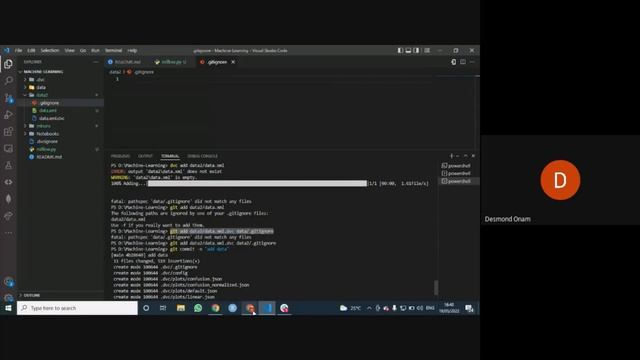Open README.md in the explorer
Screen dimensions: 640x360
(49, 157)
